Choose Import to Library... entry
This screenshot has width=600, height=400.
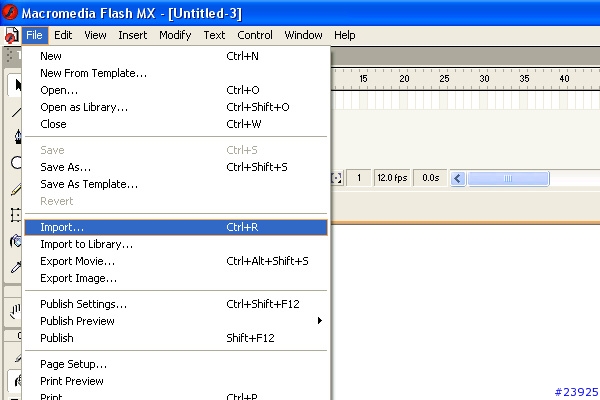tap(176, 244)
